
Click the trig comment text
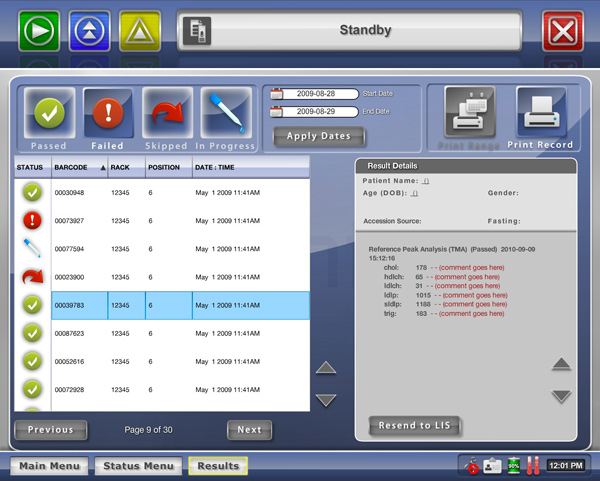pyautogui.click(x=471, y=314)
